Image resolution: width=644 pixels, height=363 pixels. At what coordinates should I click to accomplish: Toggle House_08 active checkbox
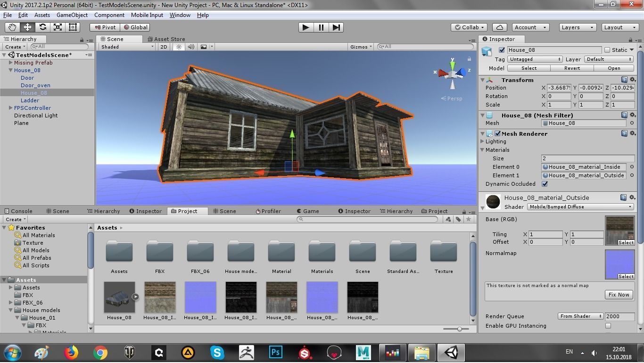pos(502,50)
